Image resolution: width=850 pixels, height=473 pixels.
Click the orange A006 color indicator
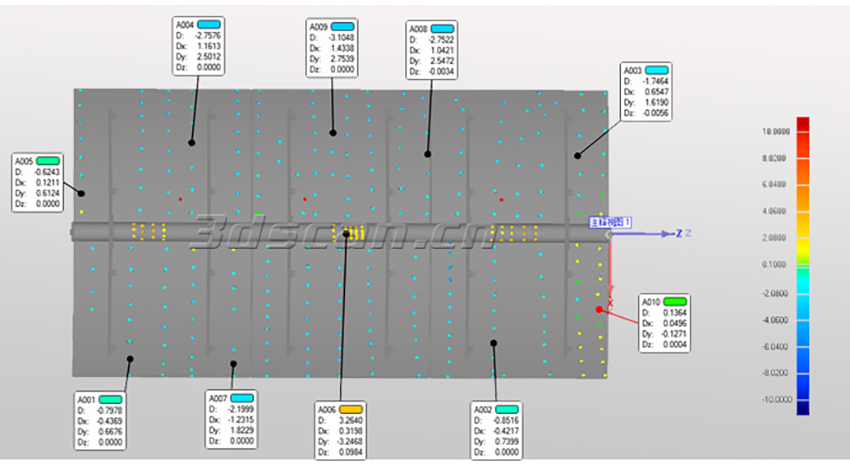click(350, 410)
